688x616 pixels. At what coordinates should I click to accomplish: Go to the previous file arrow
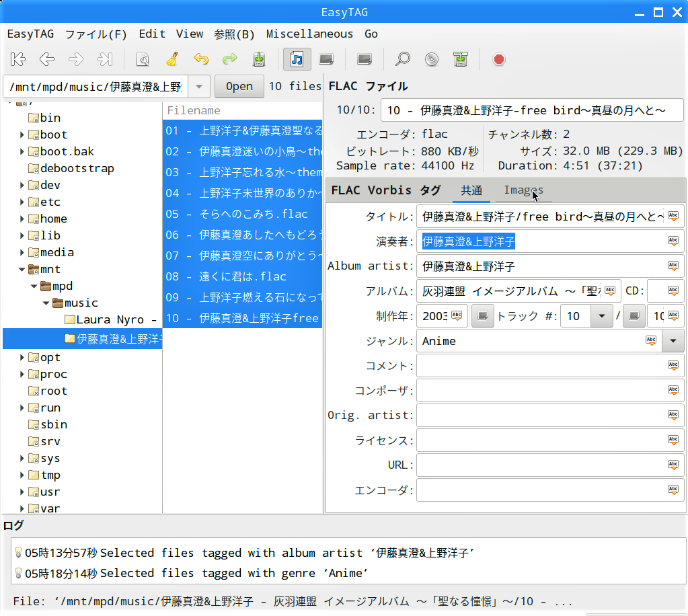pos(47,59)
